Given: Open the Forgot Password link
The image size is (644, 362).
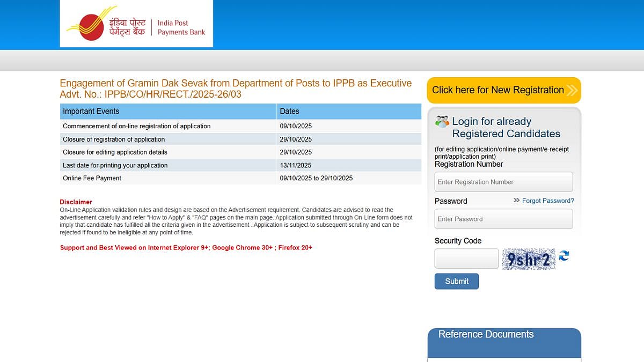Looking at the screenshot, I should 548,201.
